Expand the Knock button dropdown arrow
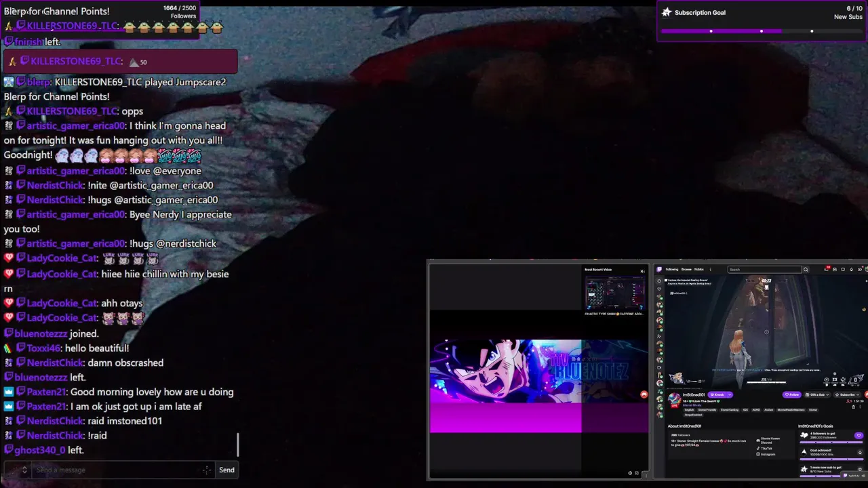868x488 pixels. click(730, 394)
